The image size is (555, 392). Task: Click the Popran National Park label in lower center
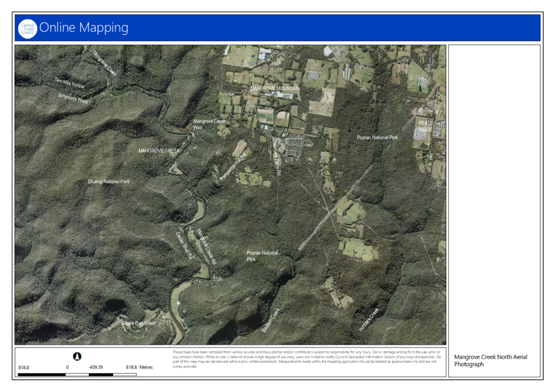point(262,255)
